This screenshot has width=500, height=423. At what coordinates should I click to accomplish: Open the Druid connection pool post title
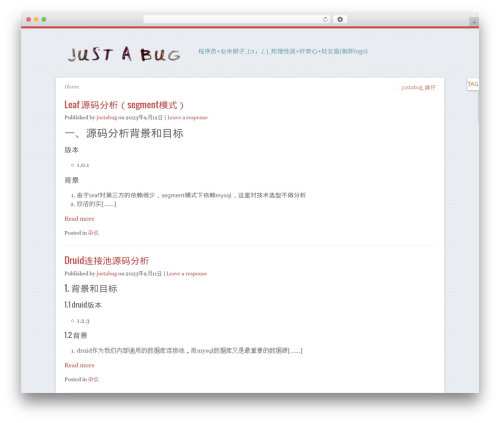tap(107, 260)
